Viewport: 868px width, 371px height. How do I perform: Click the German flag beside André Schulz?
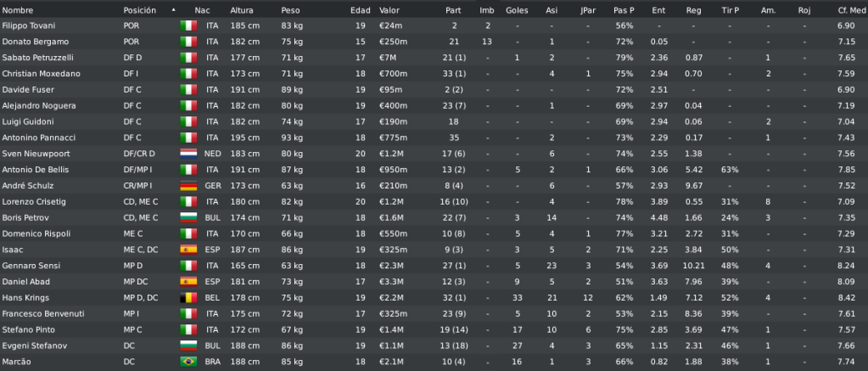pos(188,185)
